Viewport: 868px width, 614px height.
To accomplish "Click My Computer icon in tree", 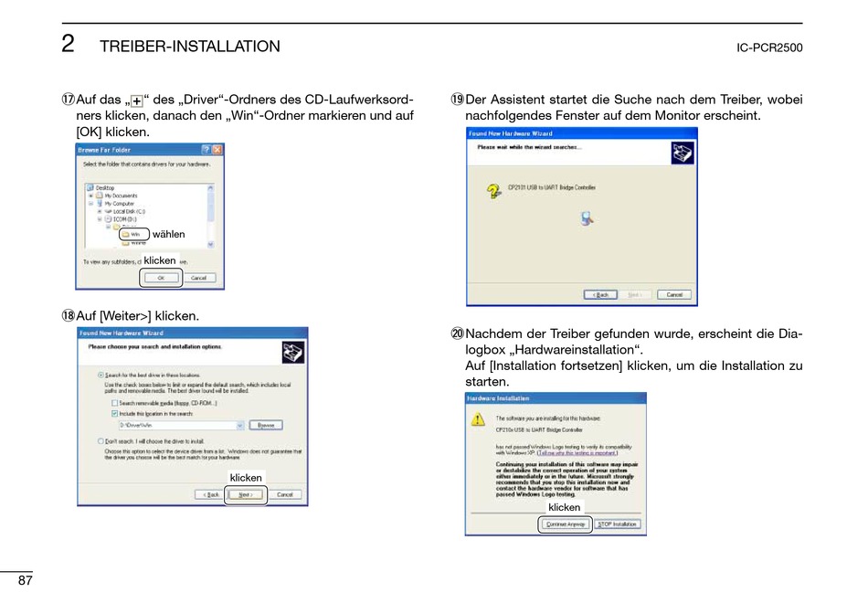I will pos(100,203).
